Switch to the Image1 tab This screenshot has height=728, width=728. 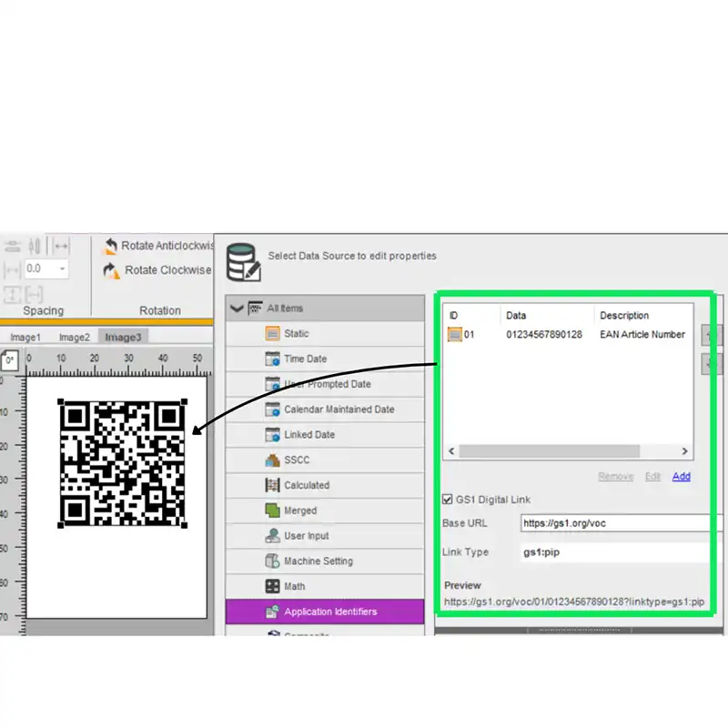tap(25, 338)
